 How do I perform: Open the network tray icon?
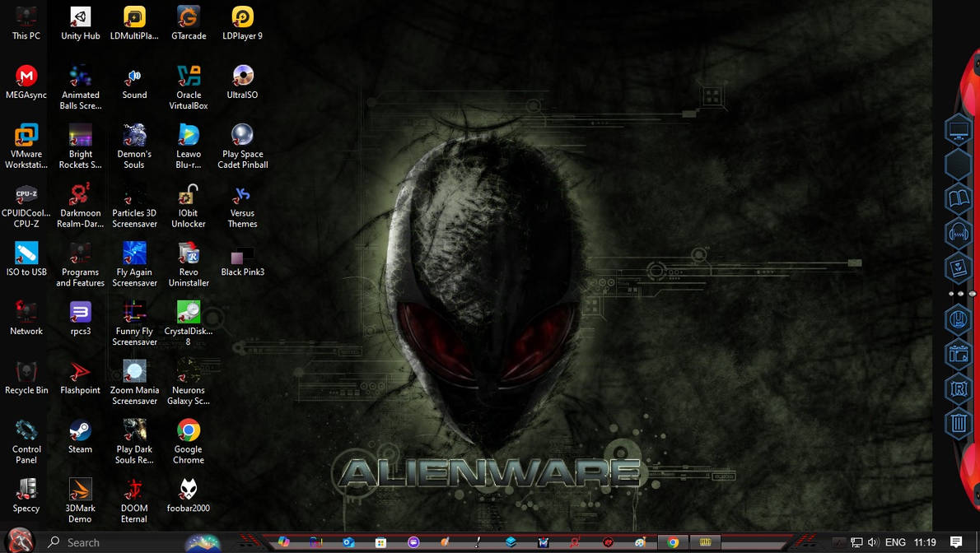tap(856, 541)
